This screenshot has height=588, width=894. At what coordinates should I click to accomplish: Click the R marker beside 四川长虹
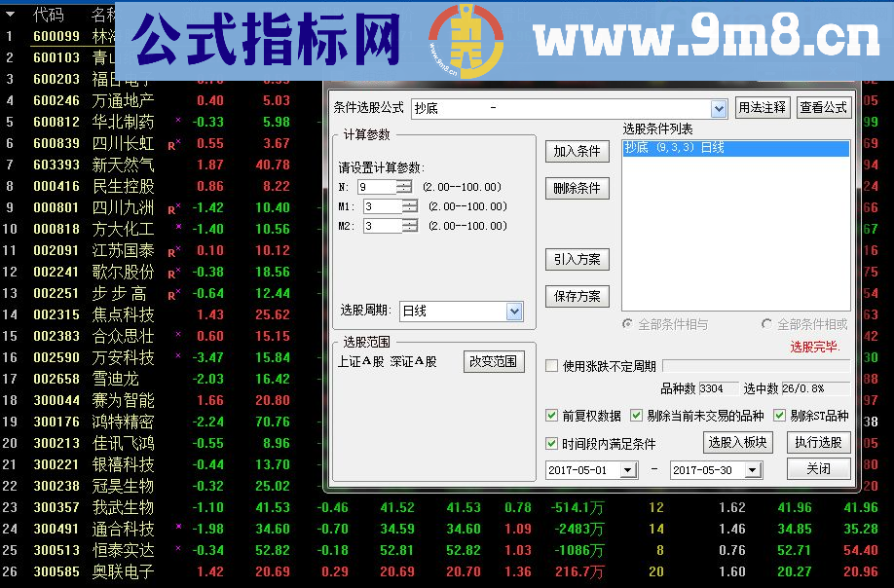click(171, 146)
